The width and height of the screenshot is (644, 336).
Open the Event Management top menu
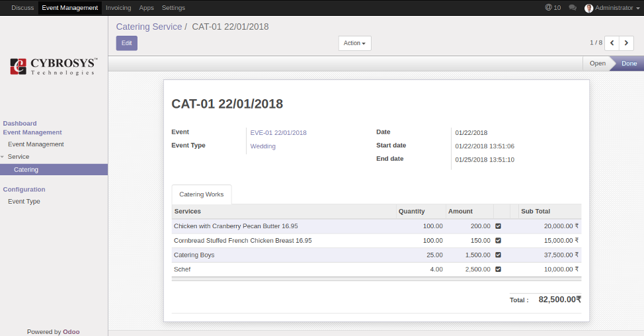[x=70, y=8]
